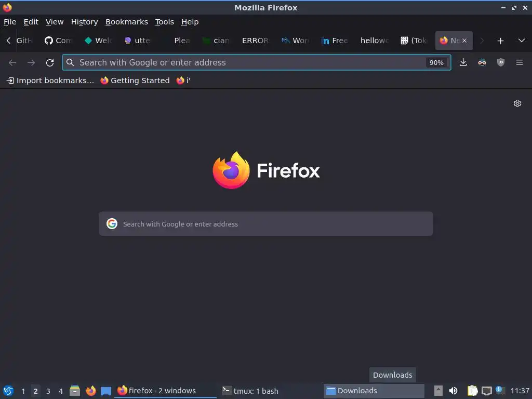The width and height of the screenshot is (532, 399).
Task: Go forward one page
Action: [x=31, y=63]
